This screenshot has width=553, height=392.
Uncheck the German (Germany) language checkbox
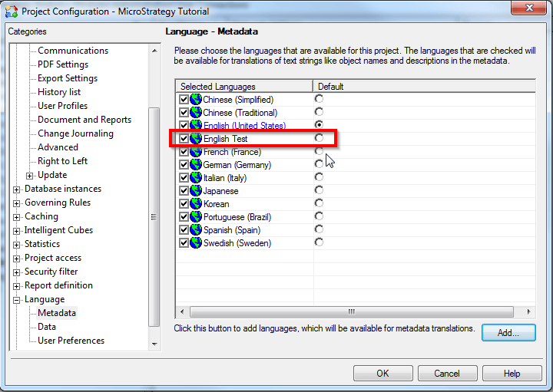click(x=184, y=164)
